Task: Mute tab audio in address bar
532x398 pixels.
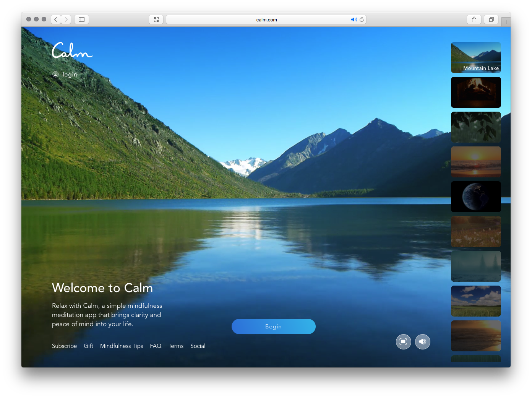Action: (x=354, y=19)
